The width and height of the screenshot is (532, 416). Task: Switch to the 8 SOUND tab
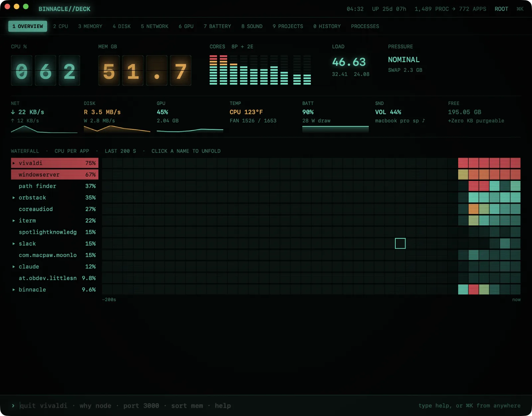point(252,26)
